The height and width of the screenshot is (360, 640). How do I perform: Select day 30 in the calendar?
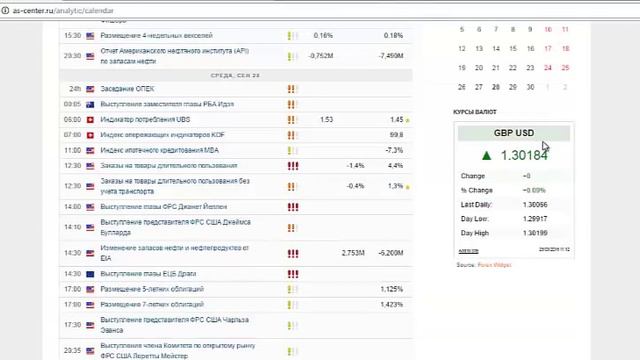(530, 87)
